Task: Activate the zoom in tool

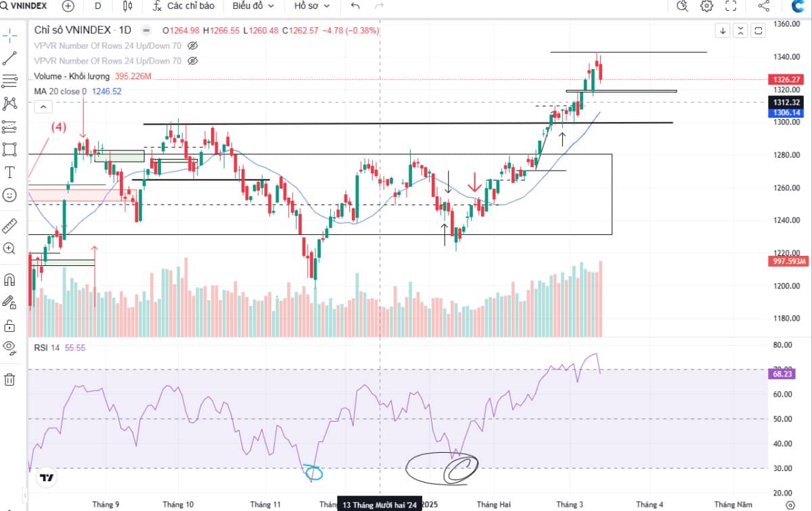Action: click(9, 248)
